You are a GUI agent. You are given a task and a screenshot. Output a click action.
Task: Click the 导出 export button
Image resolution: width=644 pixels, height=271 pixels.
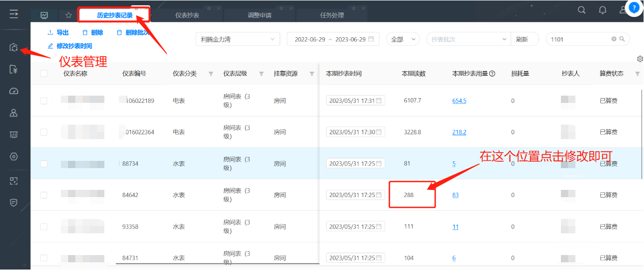[58, 33]
